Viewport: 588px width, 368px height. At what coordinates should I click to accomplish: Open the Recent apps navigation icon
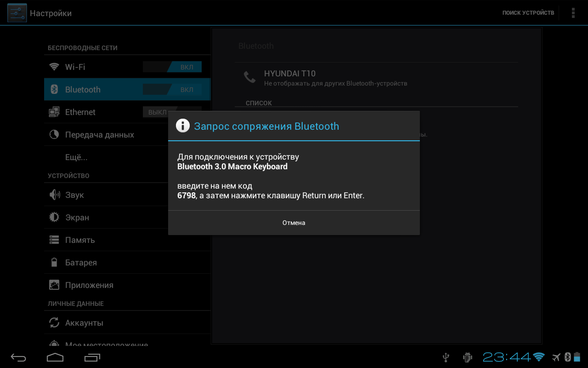(x=92, y=357)
